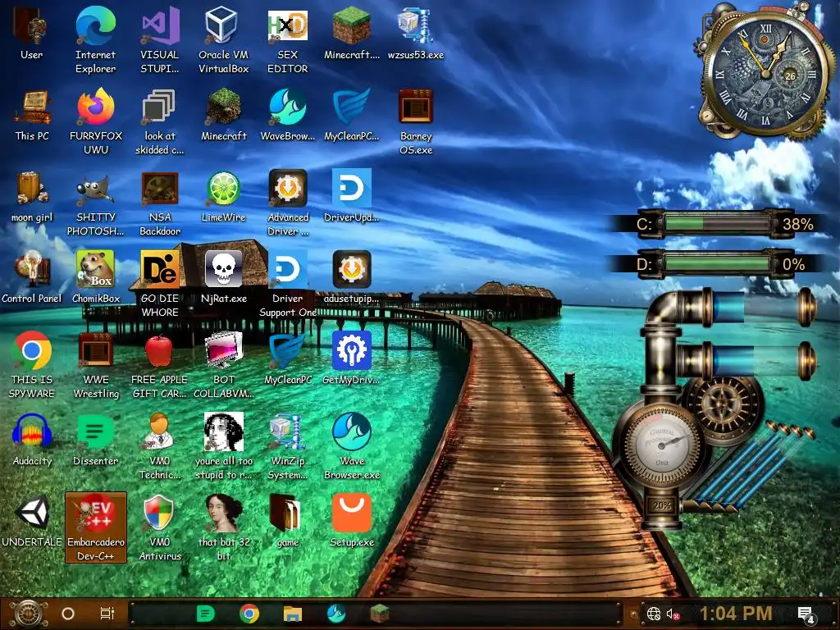The width and height of the screenshot is (840, 630).
Task: Open the steampunk Start button
Action: (x=29, y=614)
